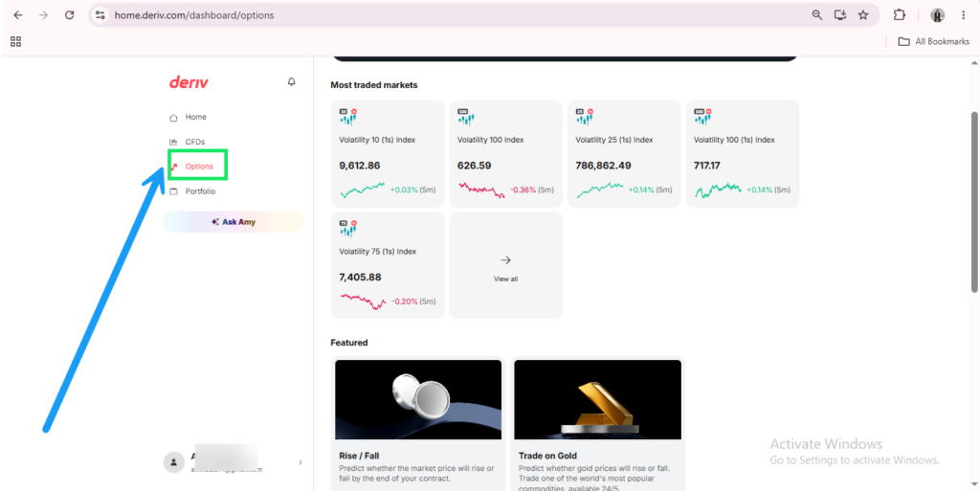This screenshot has height=491, width=980.
Task: Open the Trade on Gold featured image
Action: 597,399
